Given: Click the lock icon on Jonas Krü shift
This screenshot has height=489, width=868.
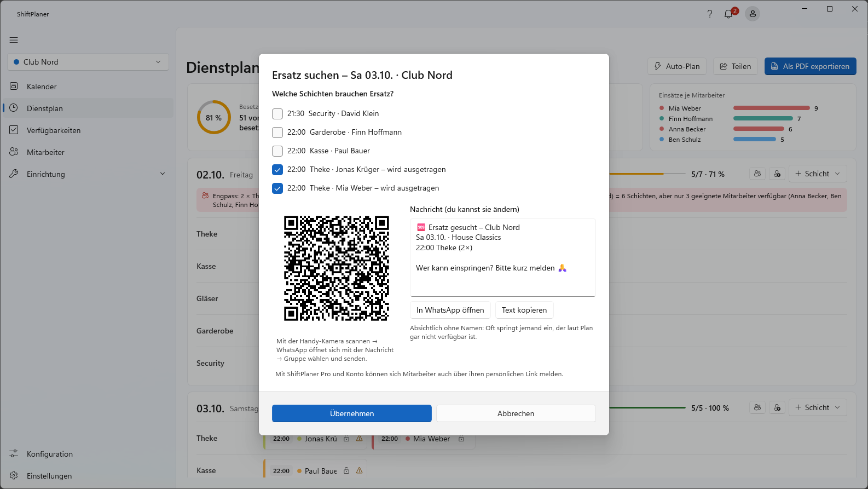Looking at the screenshot, I should (x=346, y=439).
